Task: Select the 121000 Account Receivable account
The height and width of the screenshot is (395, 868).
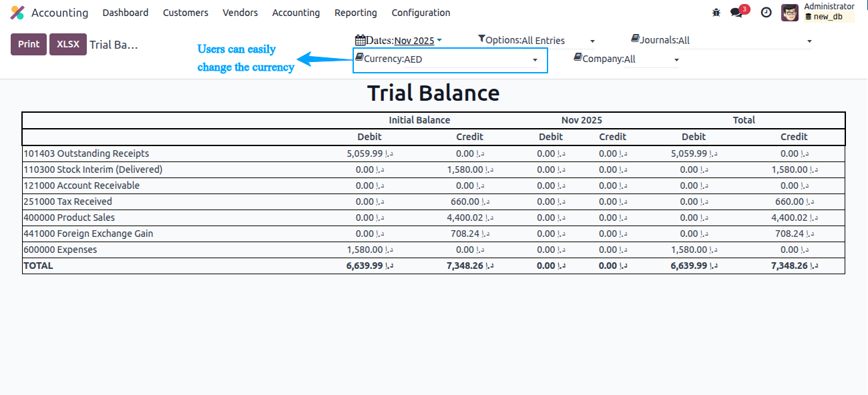Action: coord(81,185)
